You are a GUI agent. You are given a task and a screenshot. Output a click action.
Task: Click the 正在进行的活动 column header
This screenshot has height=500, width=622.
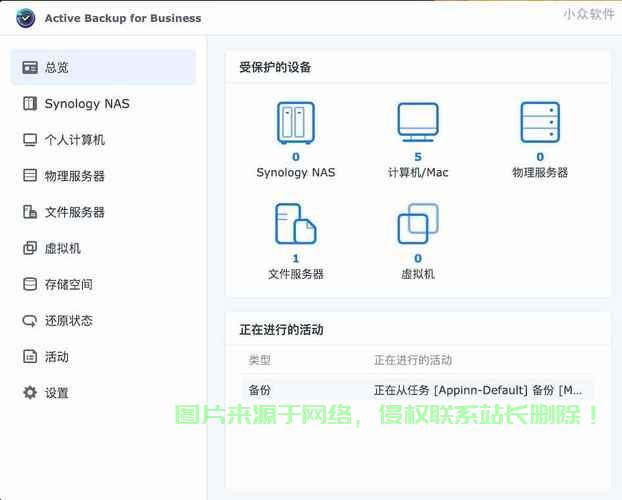(413, 360)
